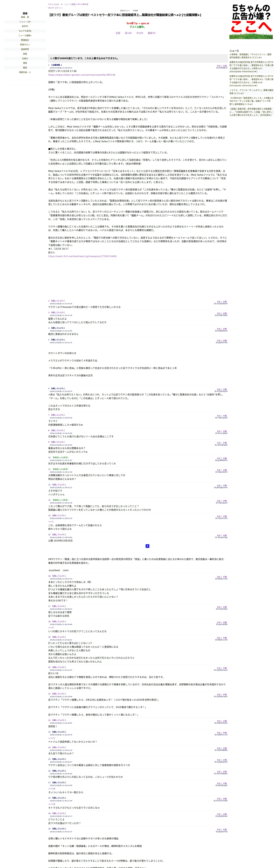Go to ニュース速報+@5ch掲示板 board link
The image size is (278, 868).
pos(76,4)
